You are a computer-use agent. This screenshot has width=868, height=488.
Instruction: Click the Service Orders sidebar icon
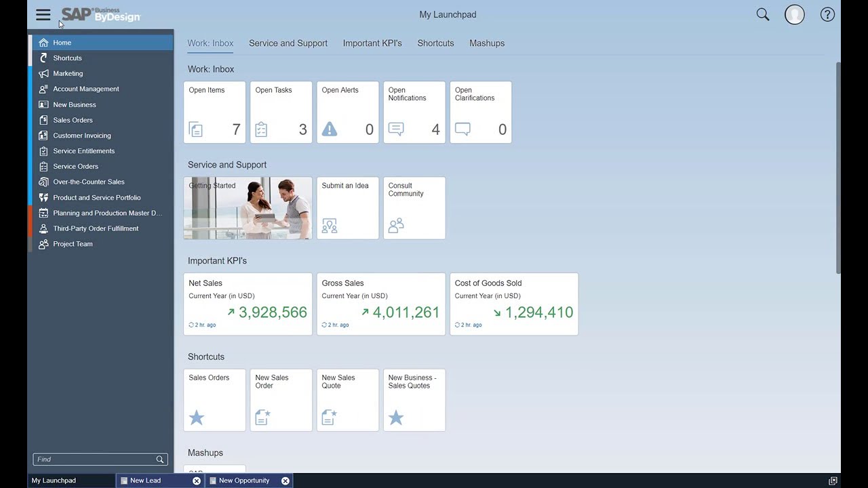(43, 166)
